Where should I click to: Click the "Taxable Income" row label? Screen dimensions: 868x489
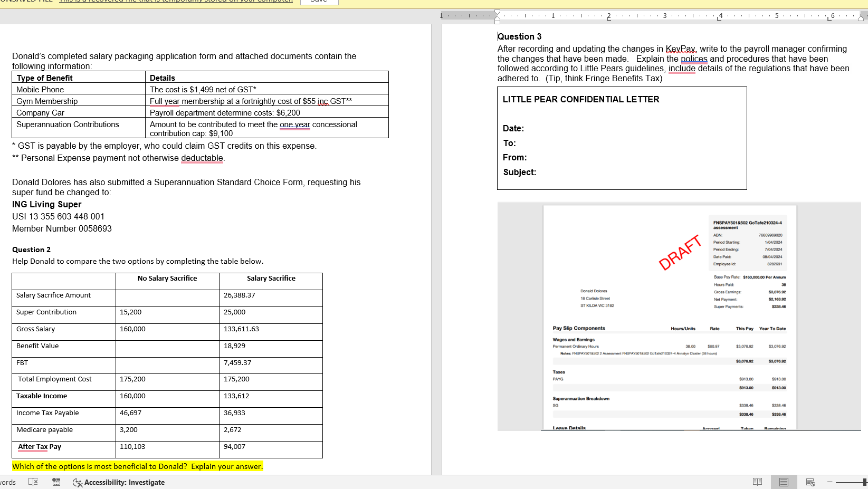point(42,396)
